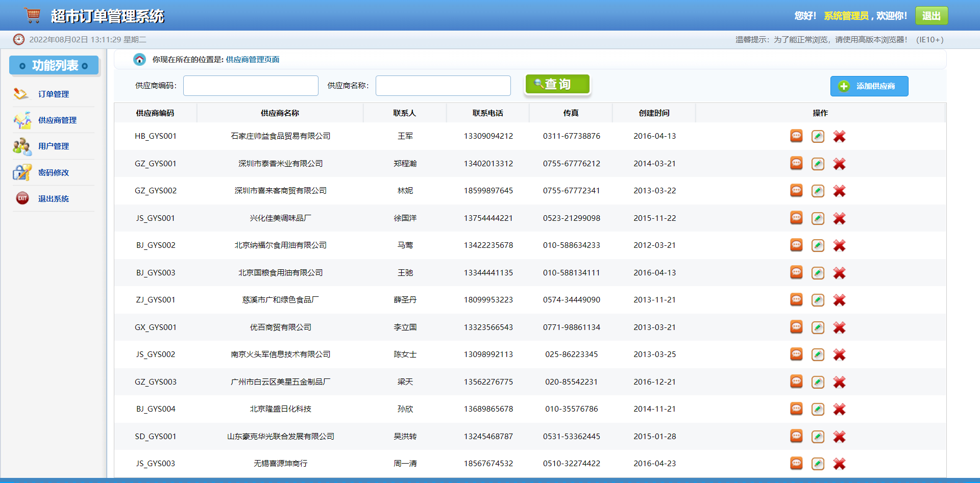Viewport: 980px width, 483px height.
Task: Click the 退出 logout button
Action: pyautogui.click(x=931, y=15)
